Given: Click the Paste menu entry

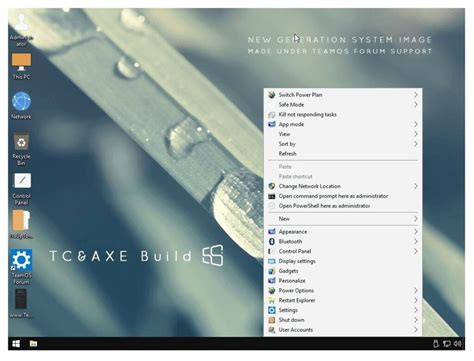Looking at the screenshot, I should 343,166.
